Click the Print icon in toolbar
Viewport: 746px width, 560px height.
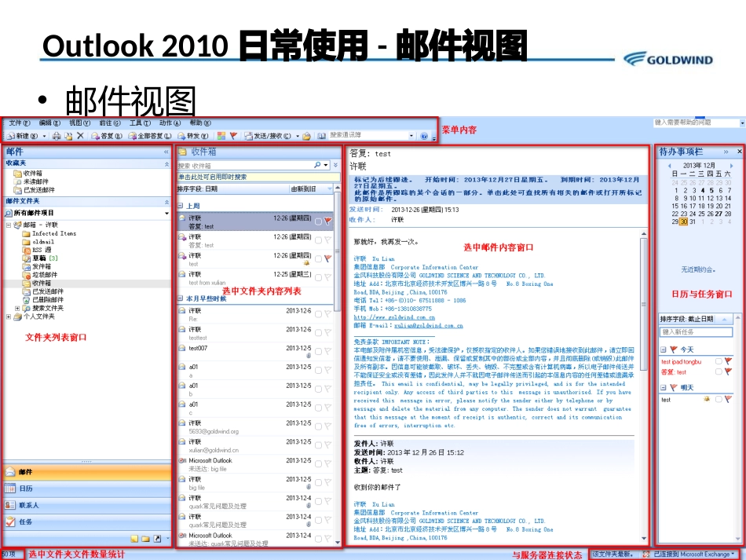pyautogui.click(x=57, y=136)
